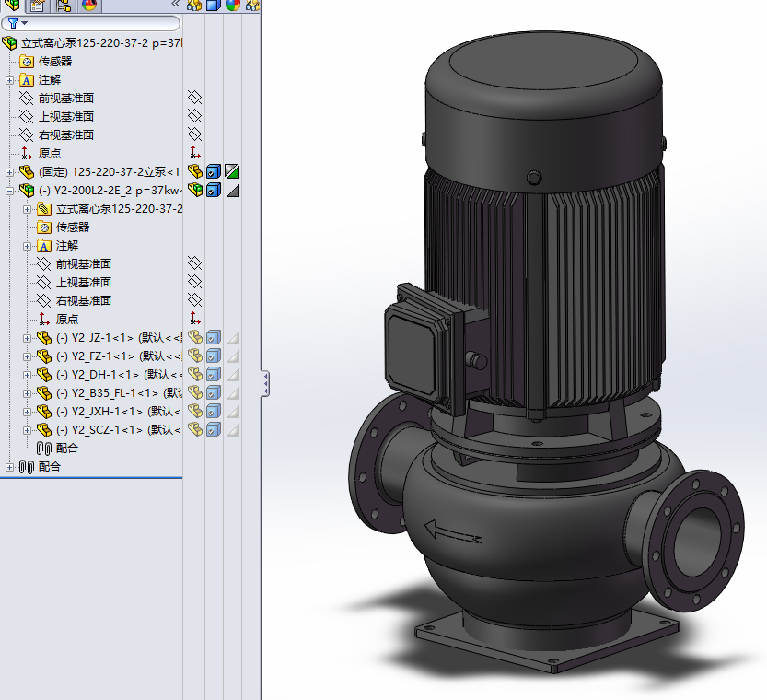Toggle hide/show icon for Y2_JZ-1<1>
Image resolution: width=767 pixels, height=700 pixels.
[x=194, y=337]
